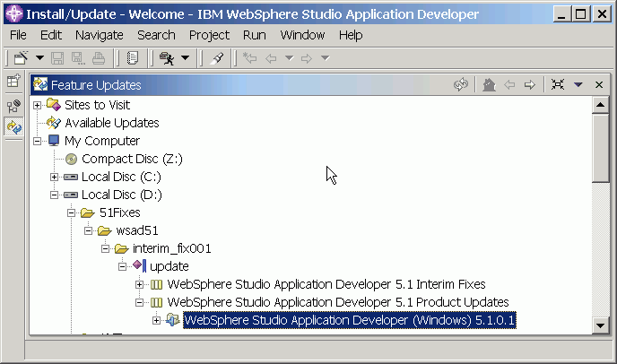The width and height of the screenshot is (617, 364).
Task: Collapse the My Computer node
Action: (x=37, y=141)
